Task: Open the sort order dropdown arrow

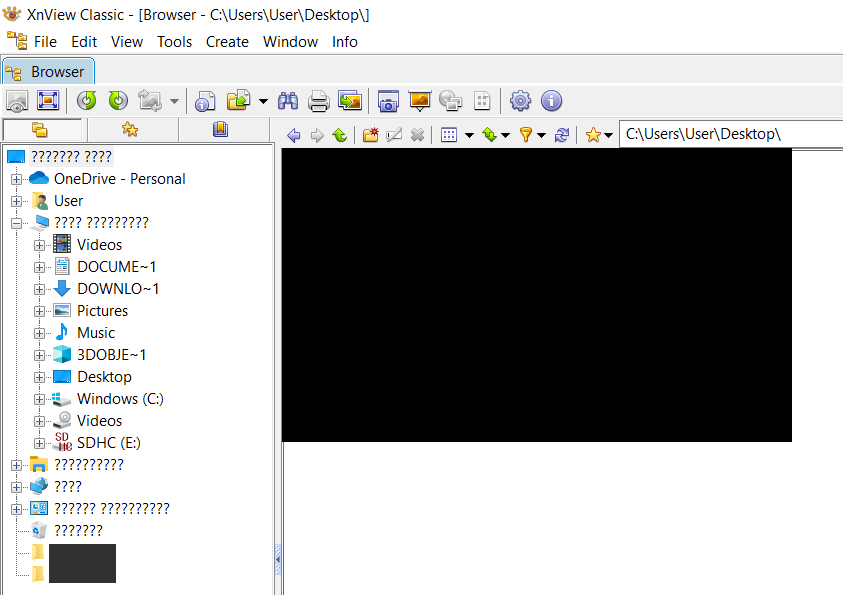Action: click(506, 135)
